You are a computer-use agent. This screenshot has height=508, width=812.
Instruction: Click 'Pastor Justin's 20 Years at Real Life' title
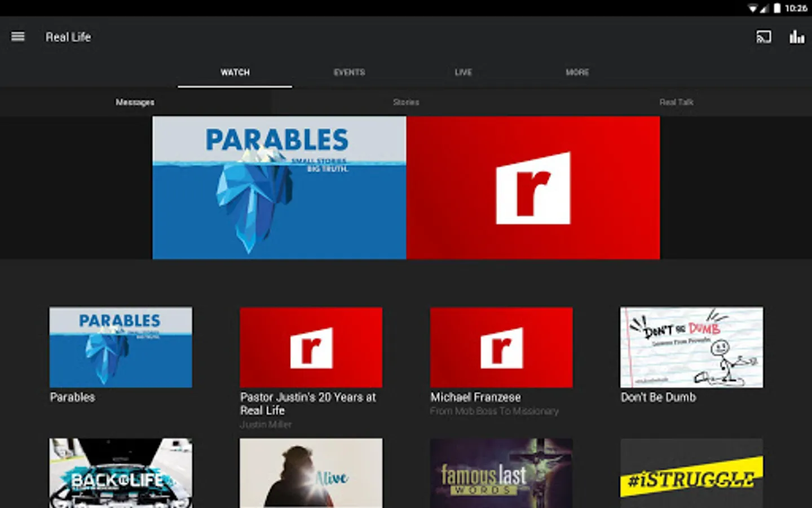(308, 404)
